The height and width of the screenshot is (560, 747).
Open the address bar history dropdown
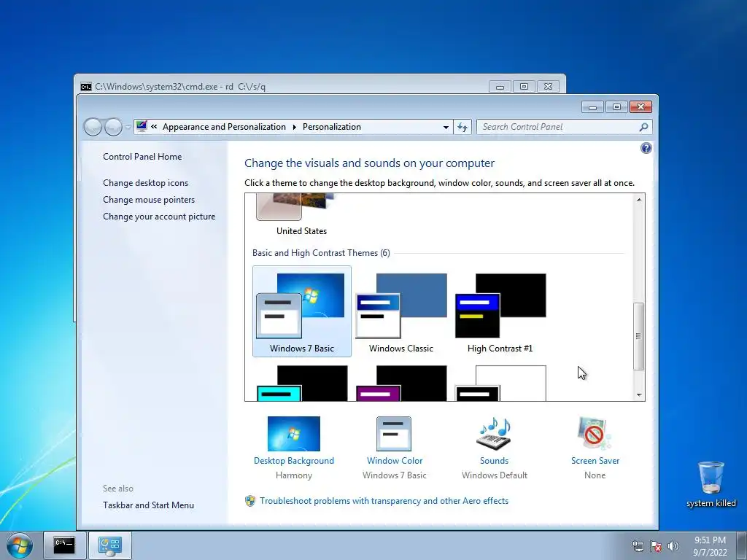[446, 127]
